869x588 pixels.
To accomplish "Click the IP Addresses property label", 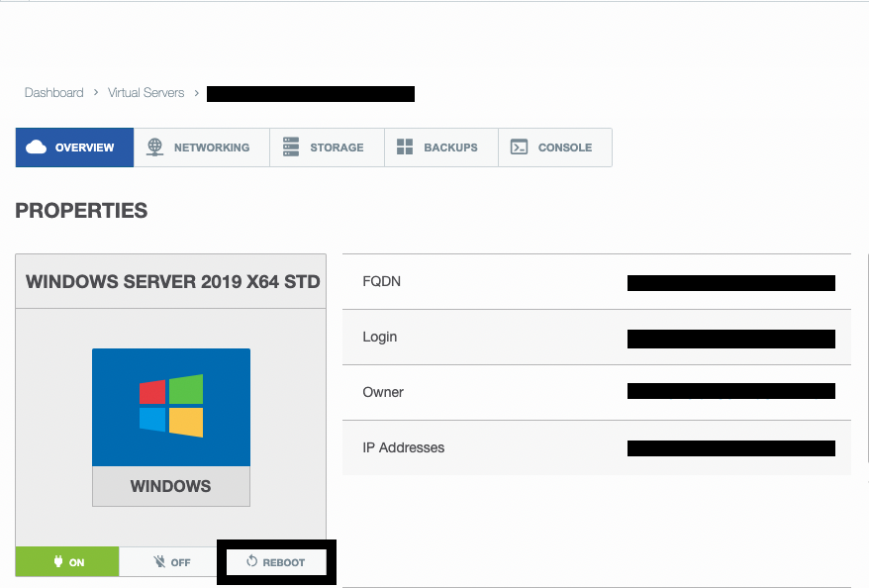I will [404, 447].
